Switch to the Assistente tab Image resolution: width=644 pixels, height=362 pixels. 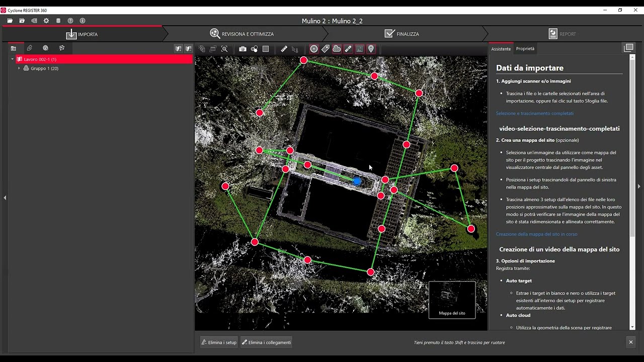pos(501,49)
